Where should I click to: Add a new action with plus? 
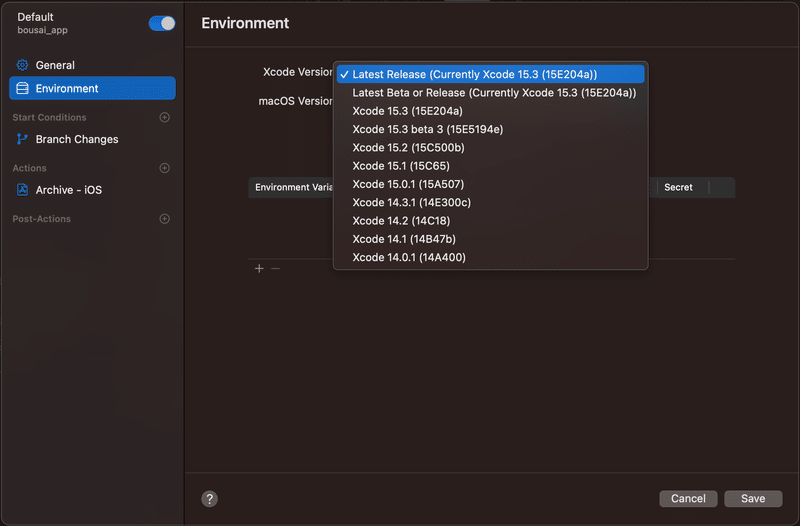pyautogui.click(x=165, y=168)
